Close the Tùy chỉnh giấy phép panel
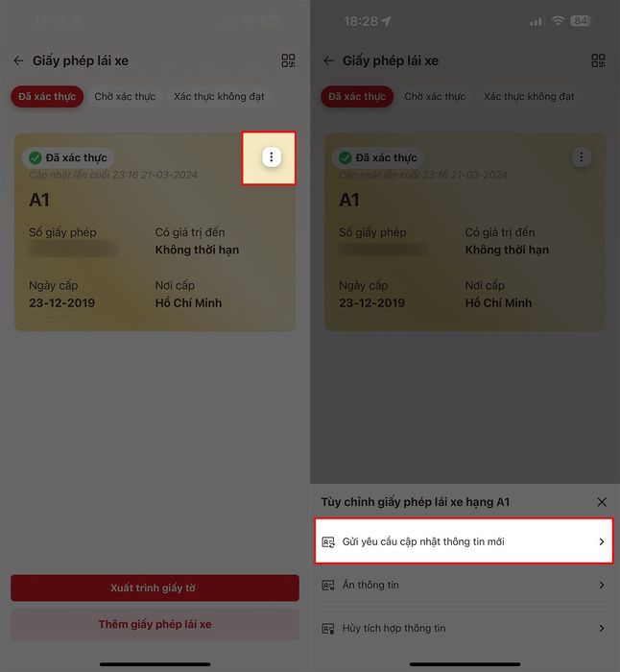620x672 pixels. point(602,502)
